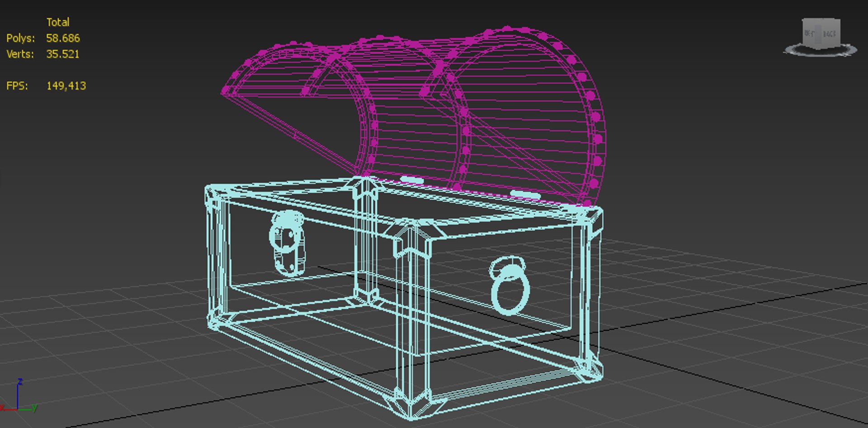Click the Polys count 58.686
The height and width of the screenshot is (428, 868).
pyautogui.click(x=63, y=38)
